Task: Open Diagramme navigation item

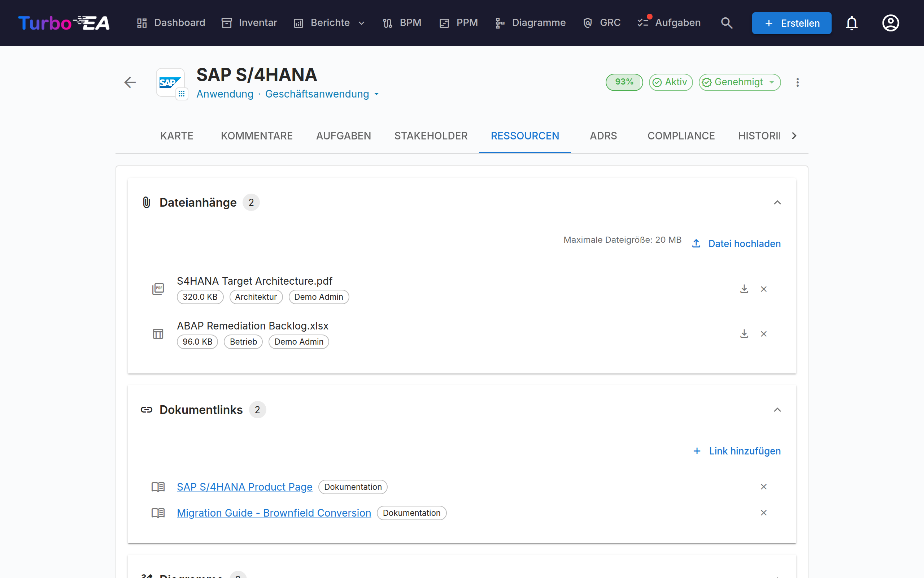Action: pos(530,23)
